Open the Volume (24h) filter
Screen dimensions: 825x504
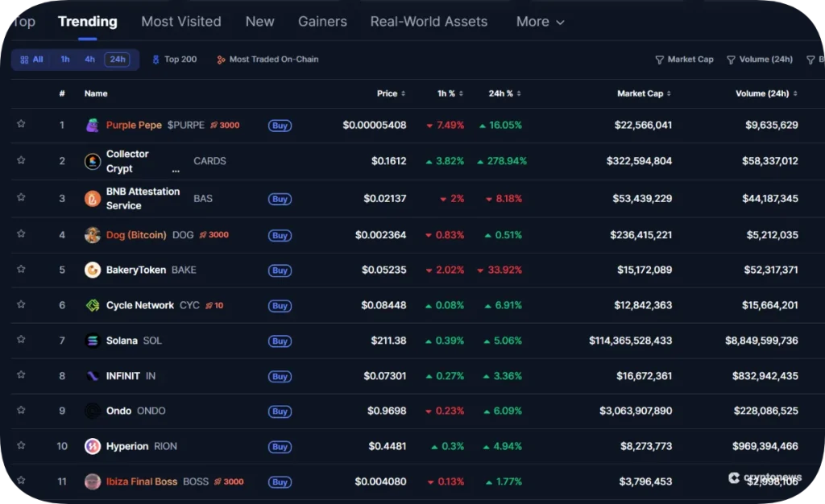760,60
